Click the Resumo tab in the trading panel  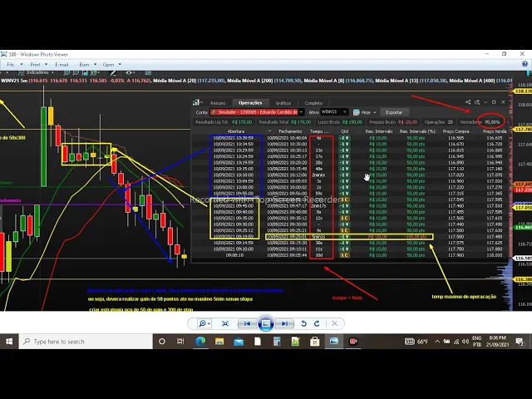click(x=218, y=103)
